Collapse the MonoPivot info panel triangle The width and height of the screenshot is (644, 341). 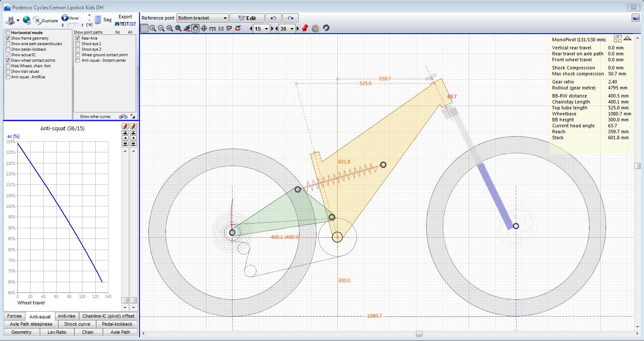[627, 38]
